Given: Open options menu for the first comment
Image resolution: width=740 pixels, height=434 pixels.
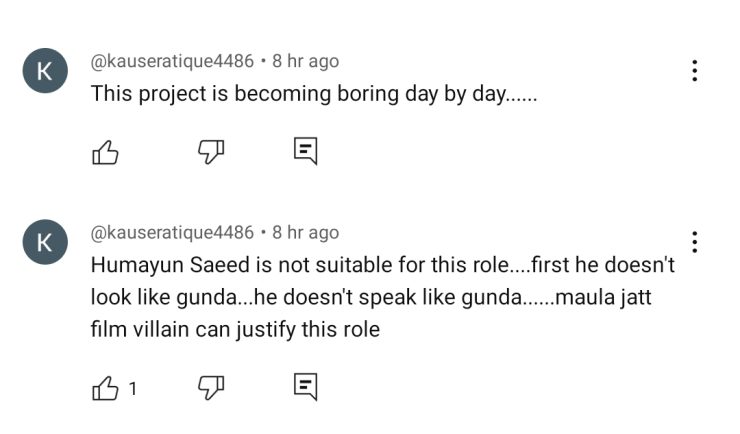Looking at the screenshot, I should (694, 71).
